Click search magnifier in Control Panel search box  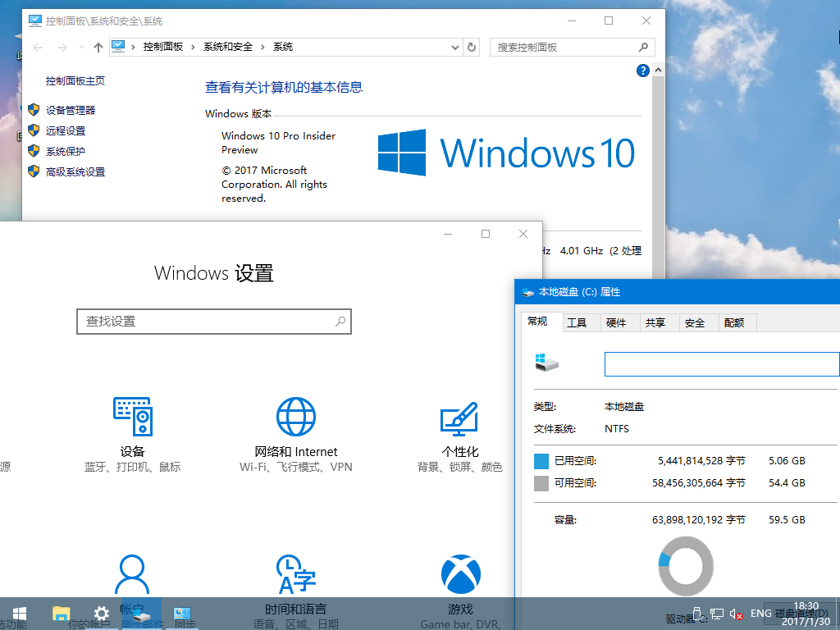(x=643, y=47)
